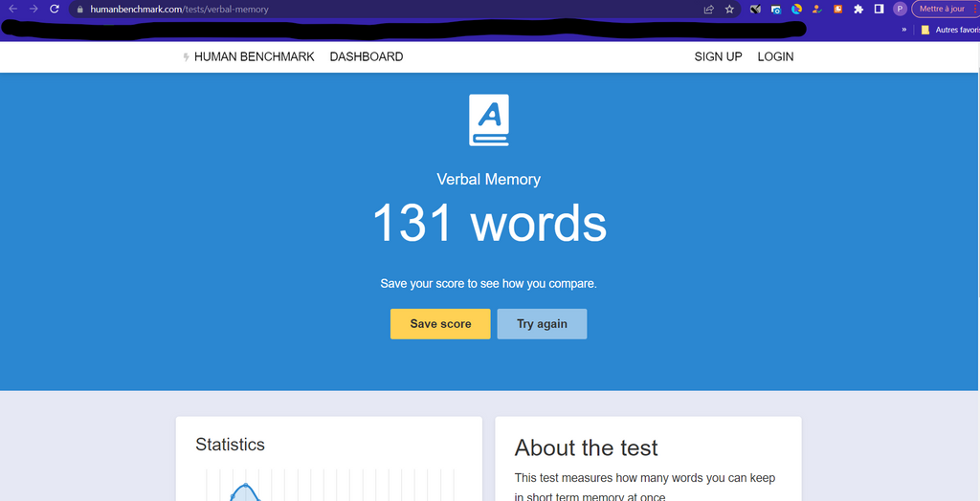Click the This test measures description text
The width and height of the screenshot is (980, 501).
click(645, 488)
